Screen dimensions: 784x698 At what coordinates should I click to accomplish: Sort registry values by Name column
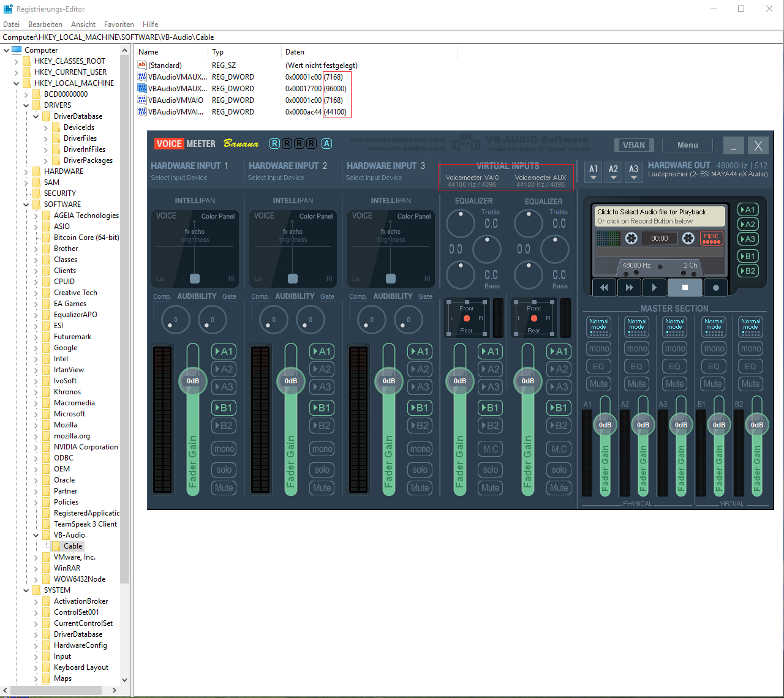171,52
